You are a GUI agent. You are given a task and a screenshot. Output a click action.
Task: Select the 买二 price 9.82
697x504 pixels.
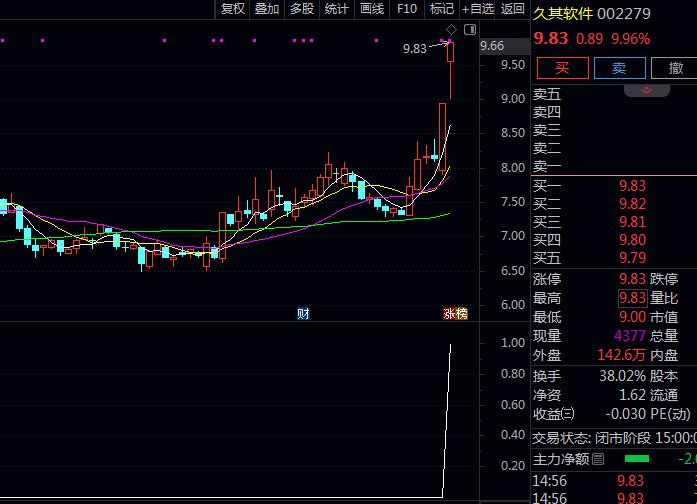point(632,204)
